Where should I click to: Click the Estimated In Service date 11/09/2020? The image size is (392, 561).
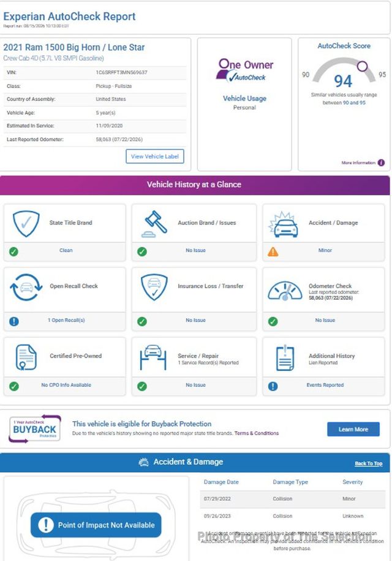click(x=109, y=126)
